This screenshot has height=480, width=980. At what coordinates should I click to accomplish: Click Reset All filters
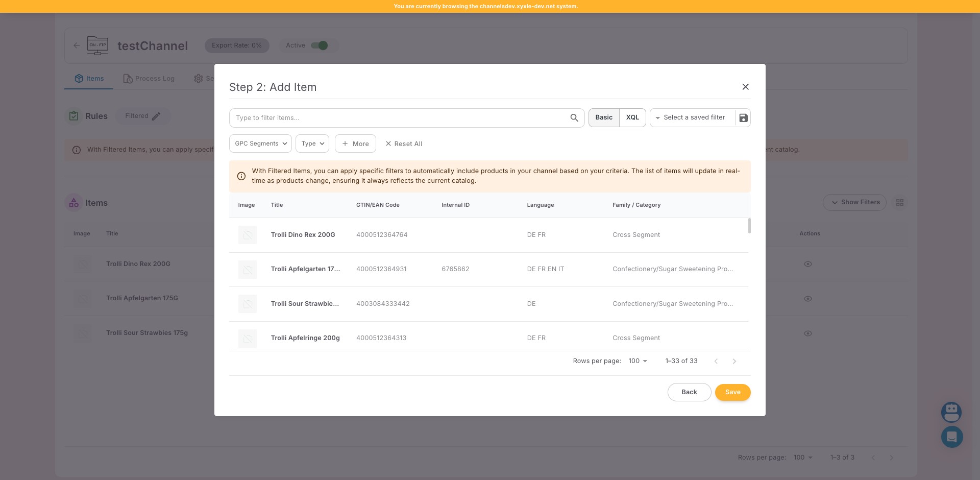pyautogui.click(x=404, y=144)
